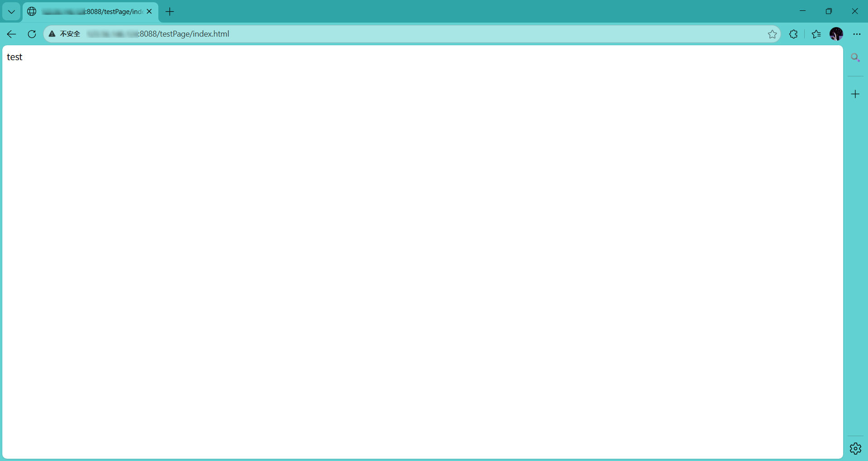Close the testPage browser tab

(149, 12)
